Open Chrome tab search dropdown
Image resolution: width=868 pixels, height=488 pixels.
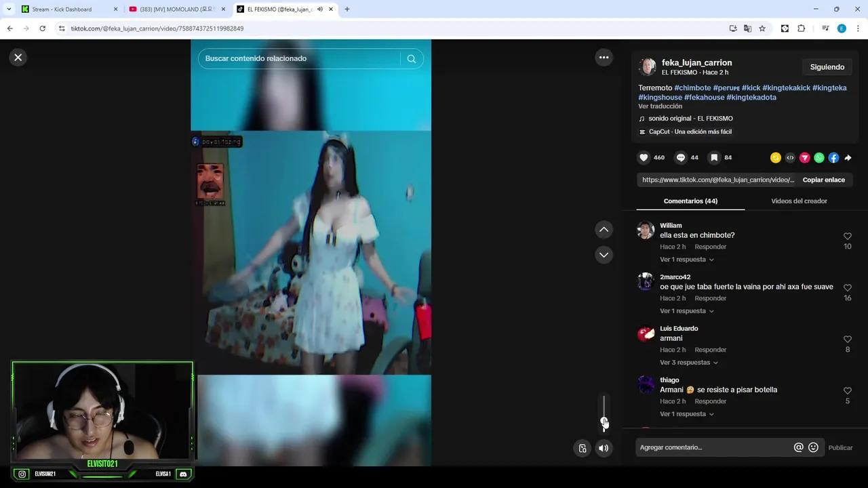pyautogui.click(x=9, y=9)
